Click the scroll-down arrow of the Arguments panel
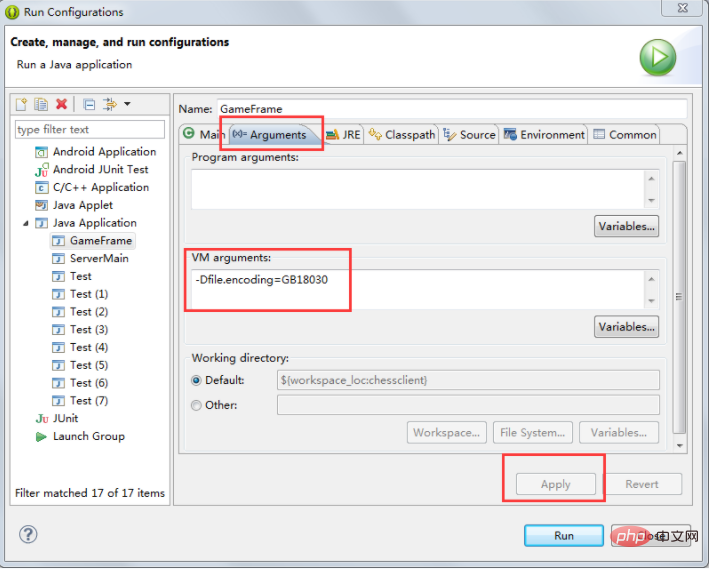This screenshot has width=709, height=569. [680, 446]
